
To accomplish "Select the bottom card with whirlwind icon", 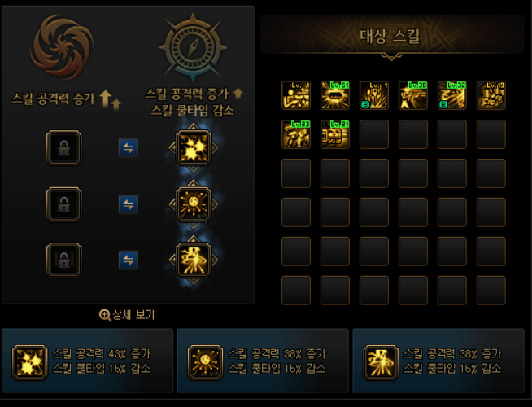I will tap(438, 361).
